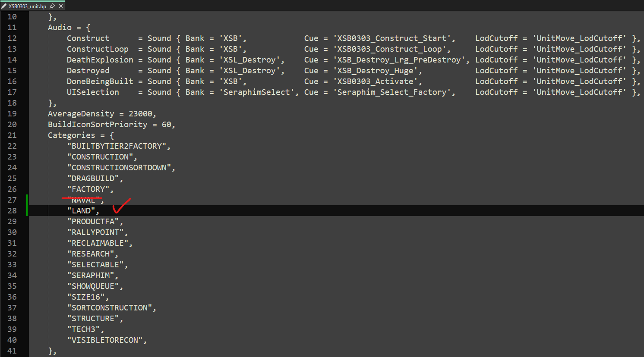Image resolution: width=644 pixels, height=357 pixels.
Task: Close the XSB0303_unit.bp tab
Action: tap(61, 6)
